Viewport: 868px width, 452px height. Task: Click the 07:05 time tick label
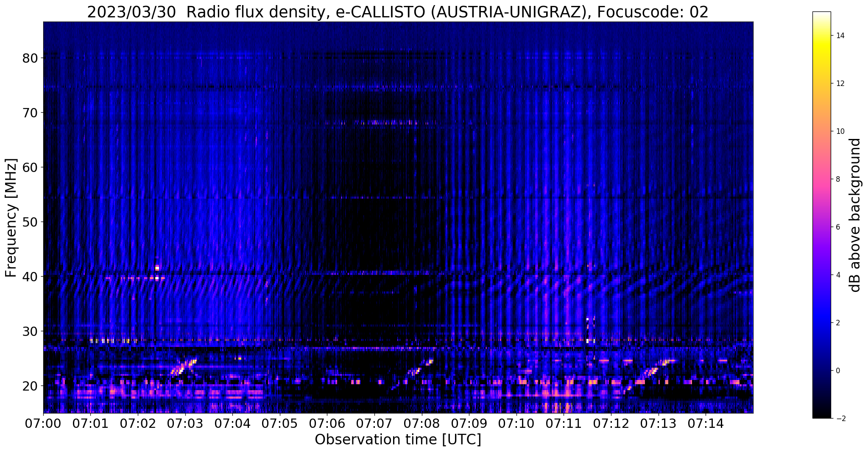click(x=280, y=423)
